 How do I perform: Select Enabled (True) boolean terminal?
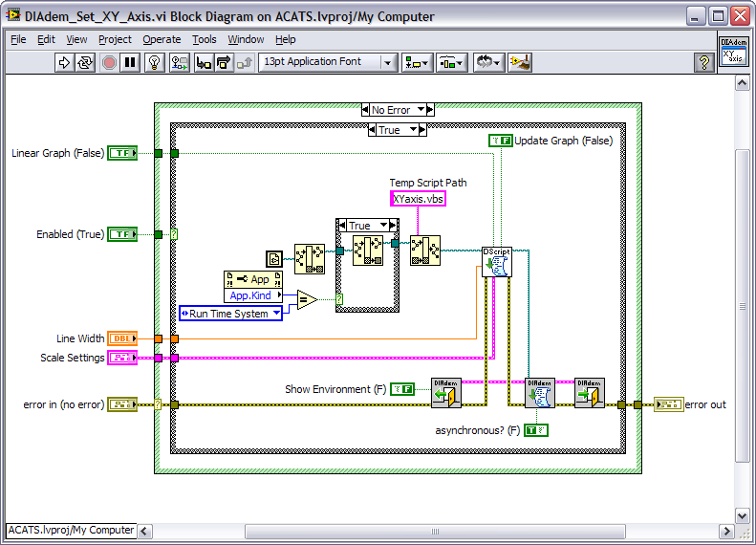click(x=122, y=234)
